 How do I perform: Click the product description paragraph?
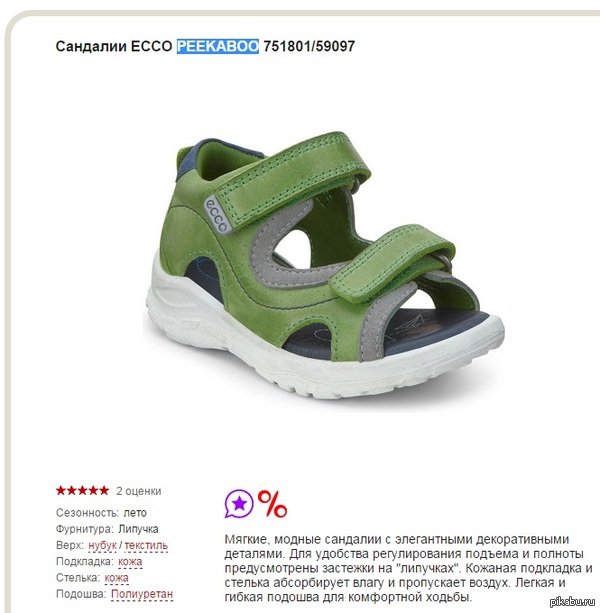(x=408, y=568)
